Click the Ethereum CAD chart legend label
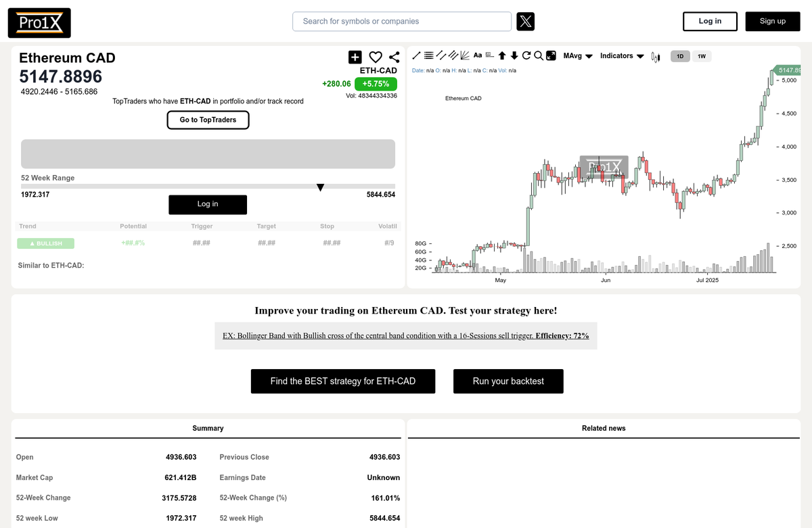The image size is (812, 528). tap(464, 99)
